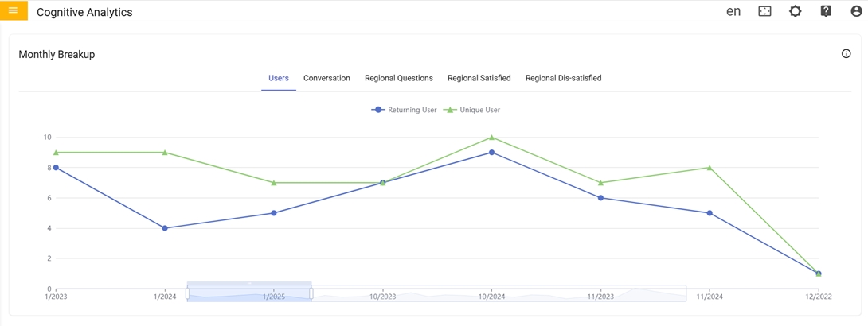Show the Regional Dis-satisfied tab
868x326 pixels.
pyautogui.click(x=563, y=78)
